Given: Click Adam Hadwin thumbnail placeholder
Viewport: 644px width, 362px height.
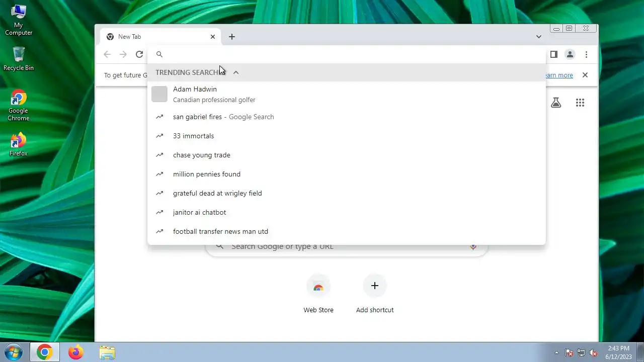Looking at the screenshot, I should coord(159,94).
